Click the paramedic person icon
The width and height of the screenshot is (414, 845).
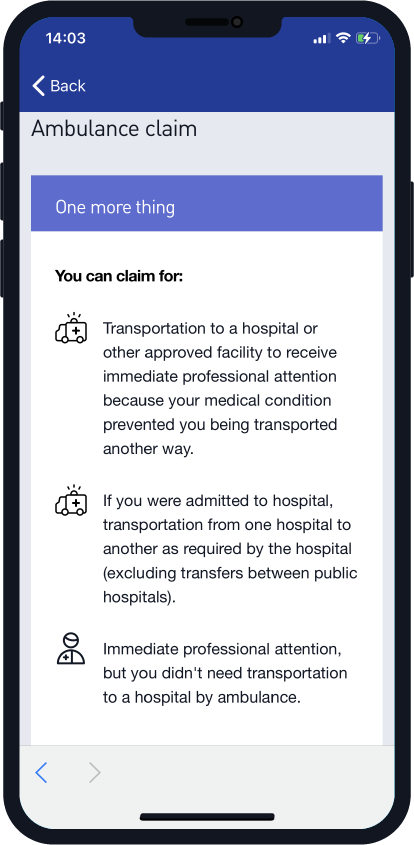pyautogui.click(x=71, y=648)
